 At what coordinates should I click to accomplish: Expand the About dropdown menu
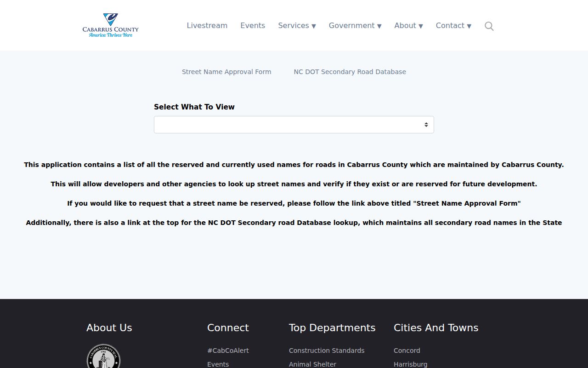pyautogui.click(x=408, y=25)
